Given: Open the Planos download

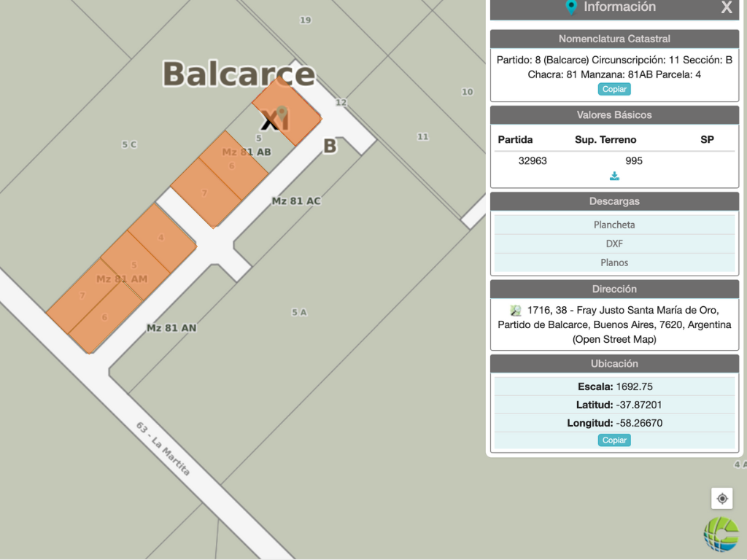Looking at the screenshot, I should (x=614, y=262).
